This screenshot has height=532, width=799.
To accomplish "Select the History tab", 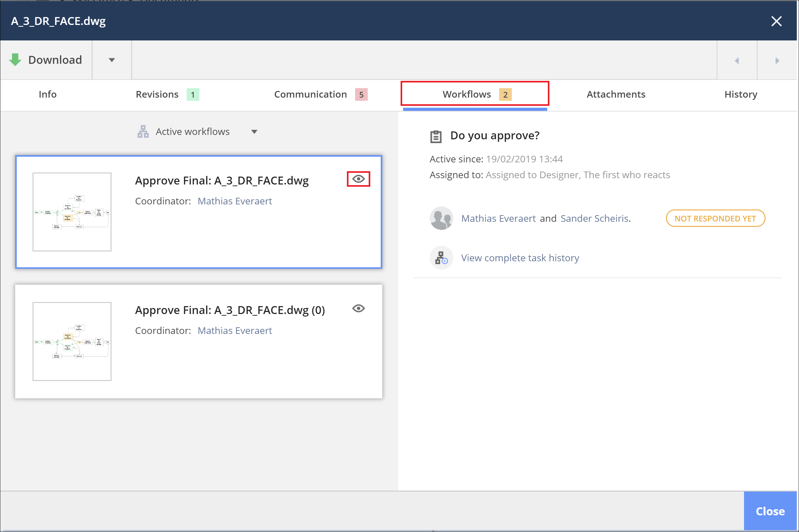I will [x=740, y=94].
